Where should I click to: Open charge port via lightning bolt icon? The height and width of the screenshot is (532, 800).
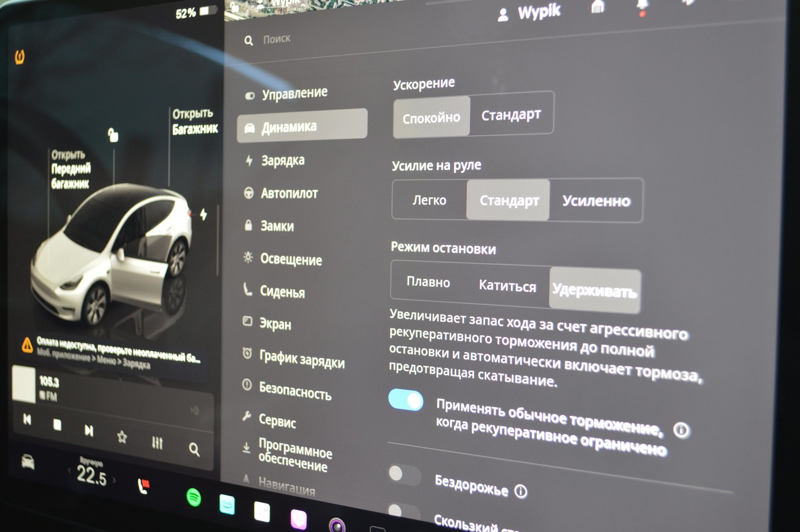(x=204, y=215)
